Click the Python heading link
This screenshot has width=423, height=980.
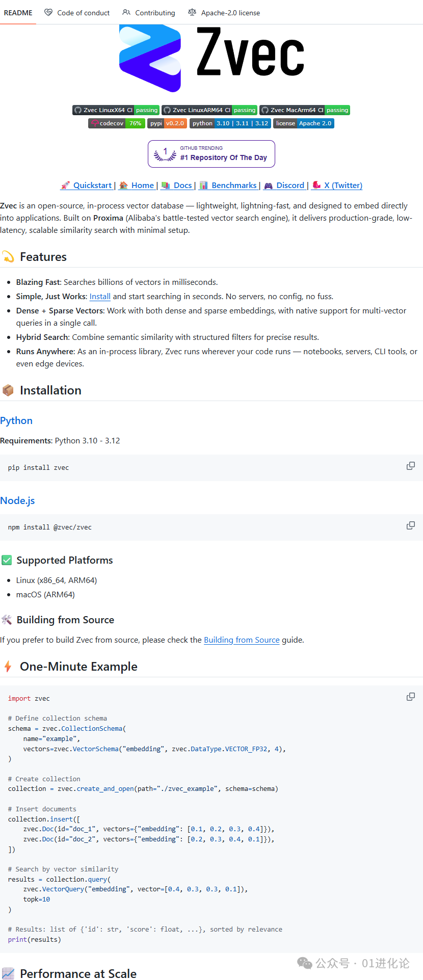coord(16,420)
